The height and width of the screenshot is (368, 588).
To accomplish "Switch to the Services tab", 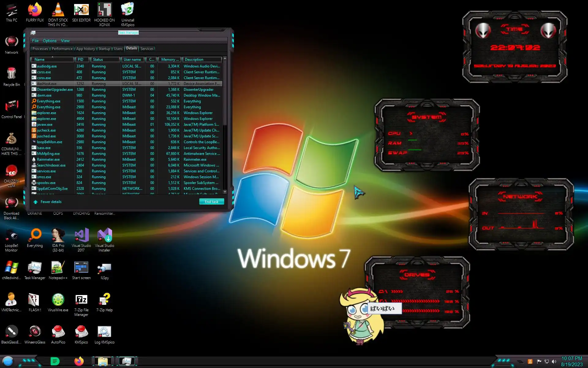I will point(147,49).
